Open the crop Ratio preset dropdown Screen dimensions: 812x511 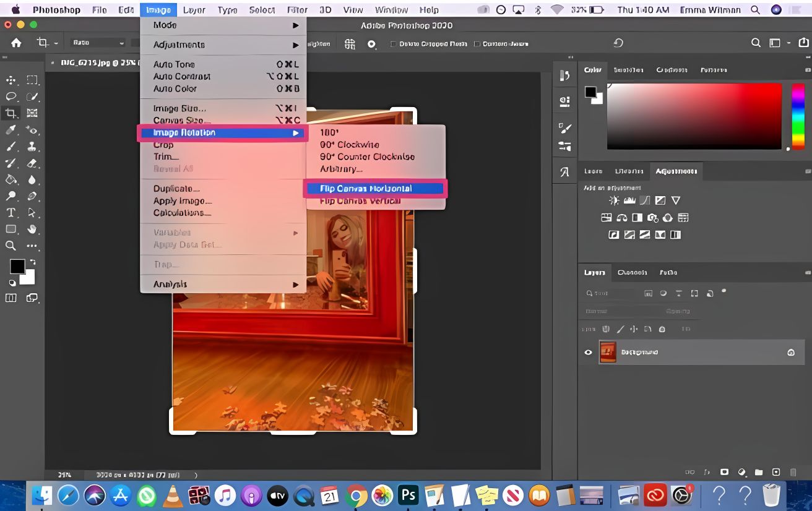(96, 43)
